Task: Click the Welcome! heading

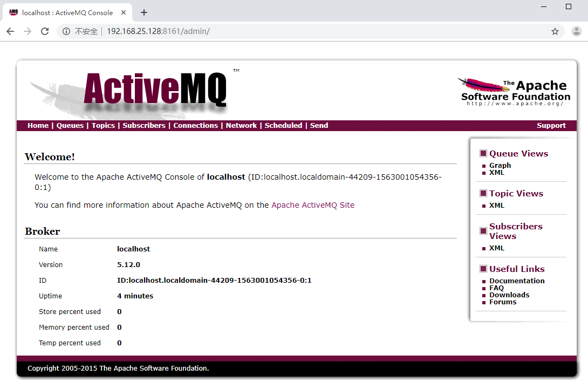Action: pyautogui.click(x=50, y=157)
